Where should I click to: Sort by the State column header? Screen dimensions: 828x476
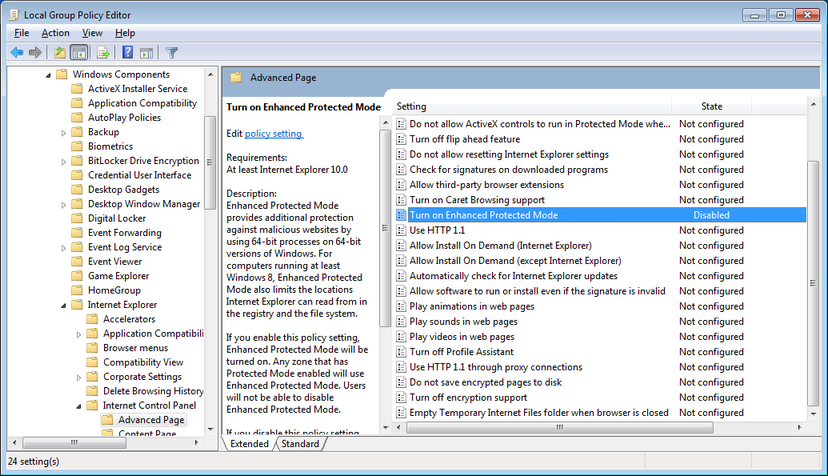pos(711,106)
